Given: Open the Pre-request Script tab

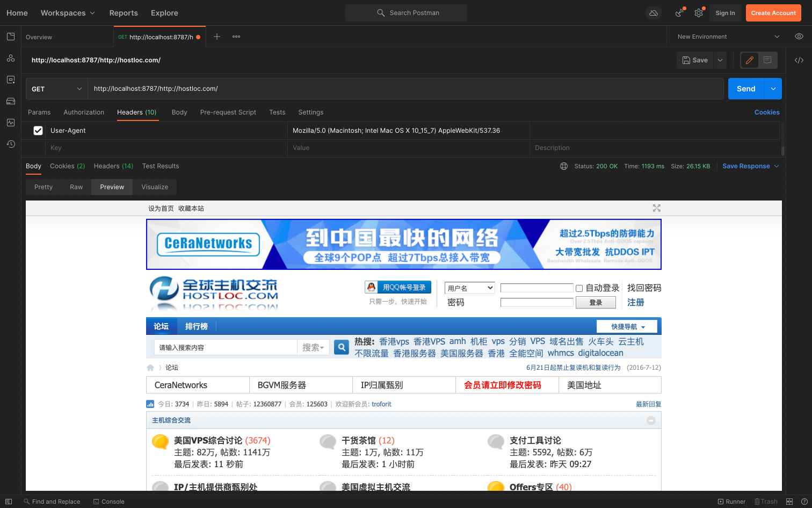Looking at the screenshot, I should click(228, 112).
